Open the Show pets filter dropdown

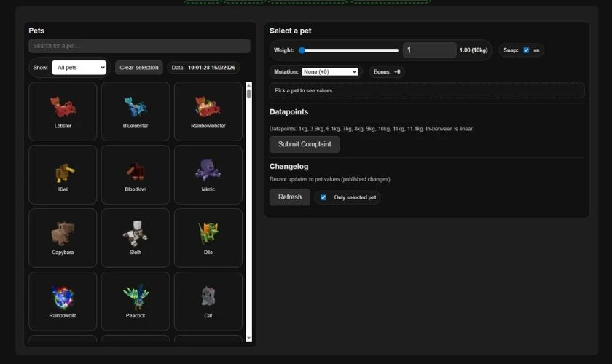[x=79, y=68]
